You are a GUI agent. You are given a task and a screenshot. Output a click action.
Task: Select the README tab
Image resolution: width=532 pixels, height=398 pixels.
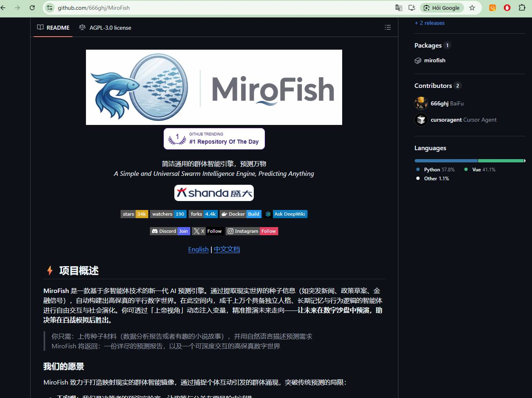pyautogui.click(x=53, y=28)
